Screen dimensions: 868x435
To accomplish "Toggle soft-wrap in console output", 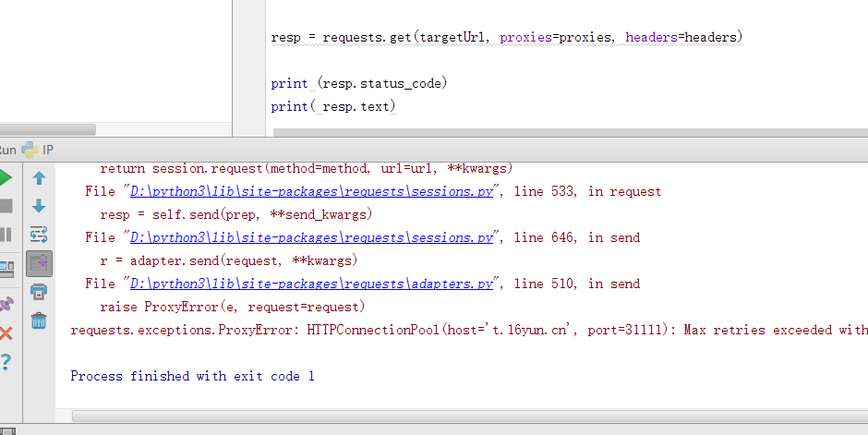I will [39, 235].
